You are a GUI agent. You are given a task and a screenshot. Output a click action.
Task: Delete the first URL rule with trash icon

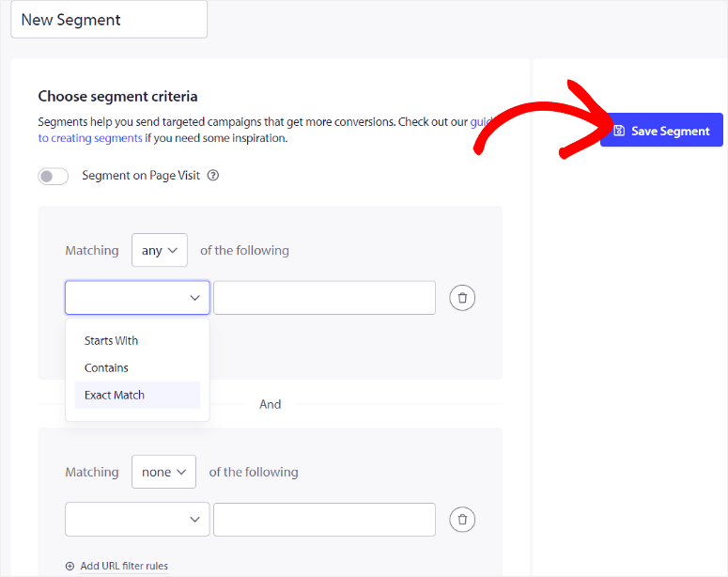[462, 298]
